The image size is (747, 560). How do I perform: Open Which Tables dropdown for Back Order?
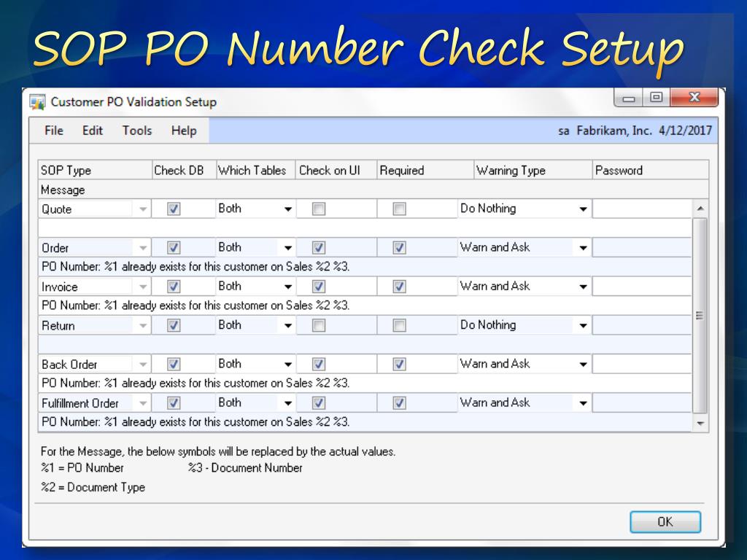[x=287, y=365]
